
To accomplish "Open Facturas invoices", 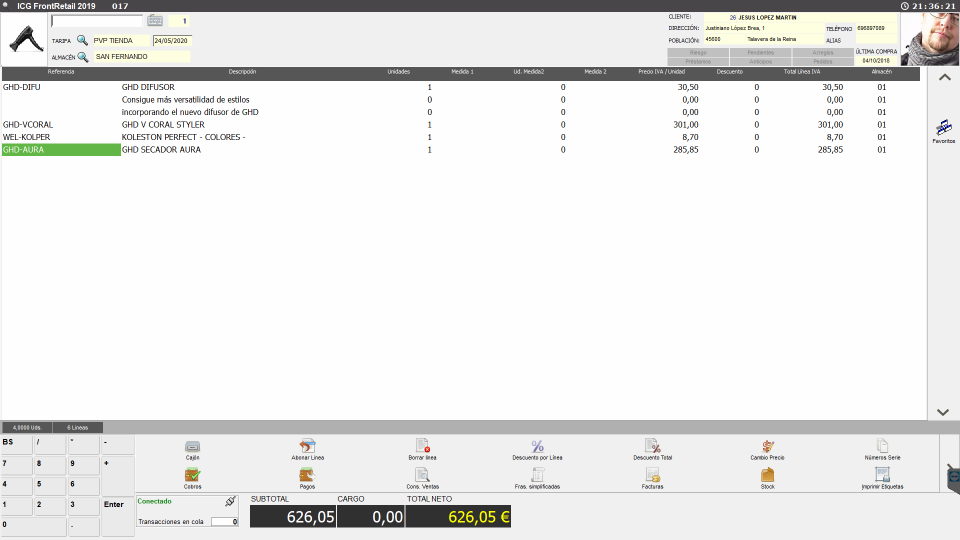I will click(x=653, y=478).
